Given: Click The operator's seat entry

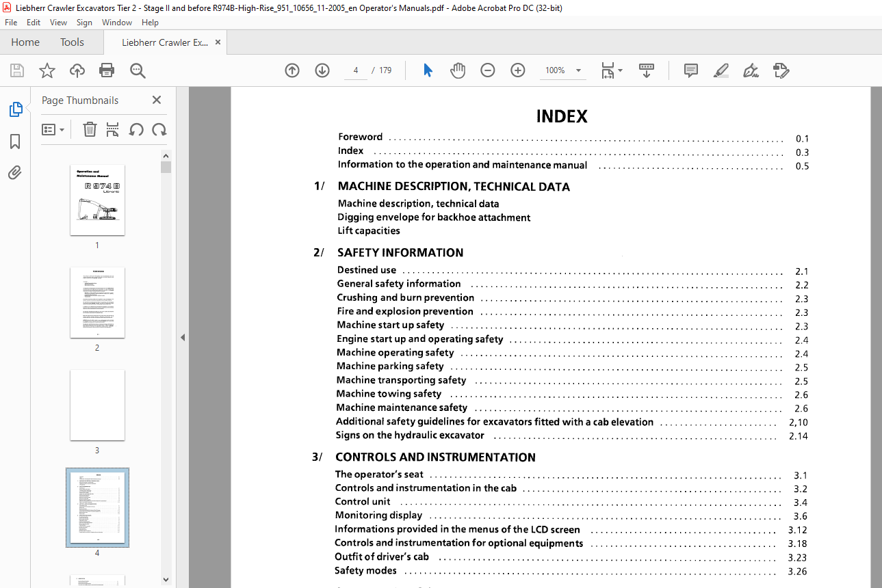Looking at the screenshot, I should coord(379,475).
